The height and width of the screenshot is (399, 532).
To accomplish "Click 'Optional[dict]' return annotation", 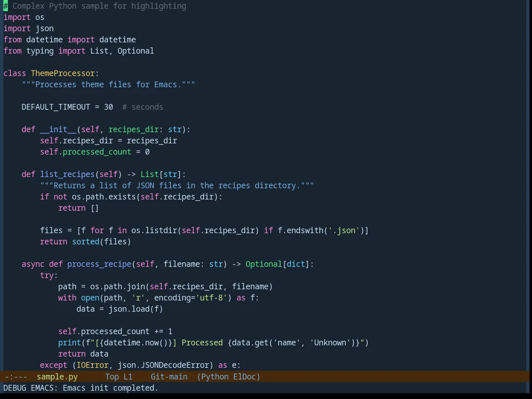I will [277, 264].
